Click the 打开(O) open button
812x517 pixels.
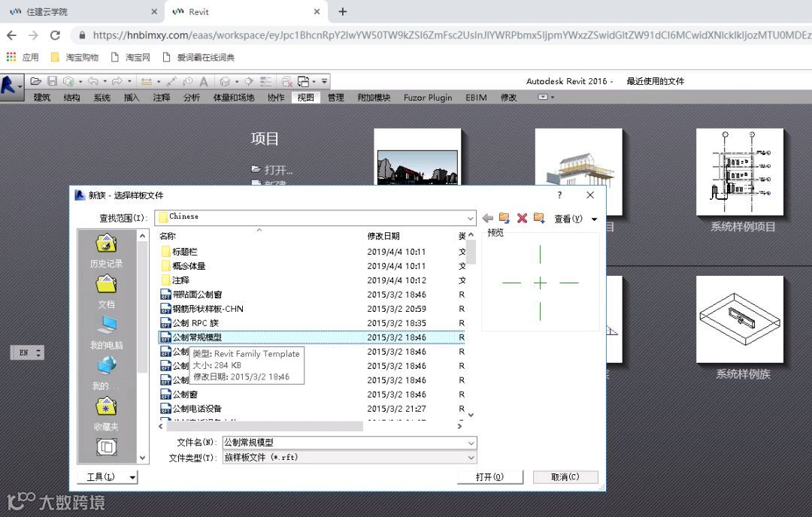[x=490, y=476]
